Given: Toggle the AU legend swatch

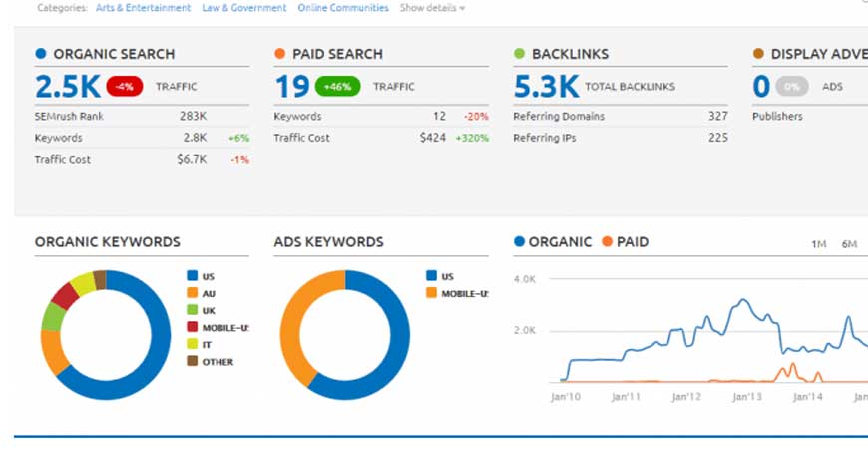Looking at the screenshot, I should [x=193, y=293].
